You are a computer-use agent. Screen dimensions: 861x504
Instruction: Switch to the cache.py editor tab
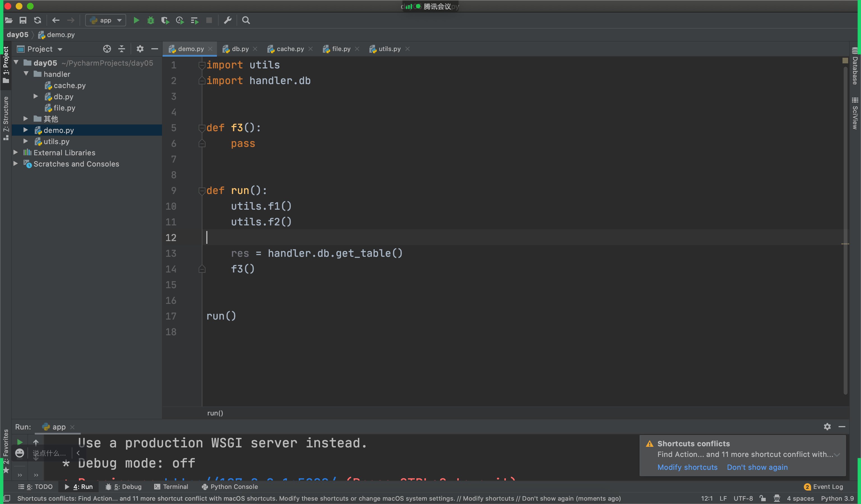pyautogui.click(x=290, y=49)
